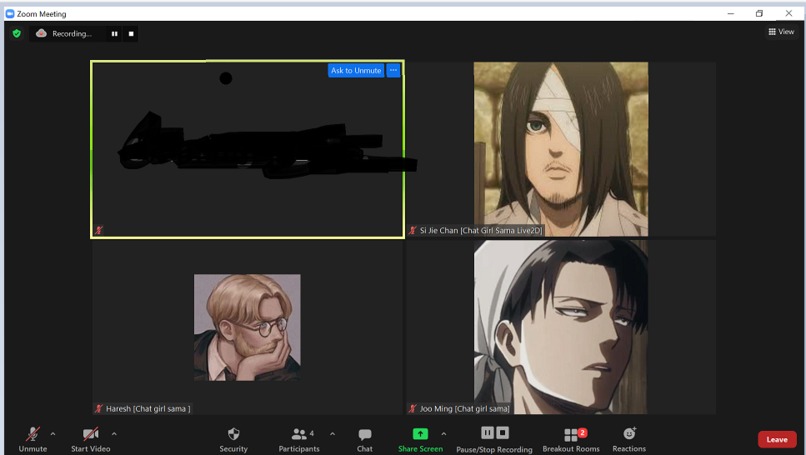
Task: Unmute the microphone in the toolbar
Action: point(33,440)
